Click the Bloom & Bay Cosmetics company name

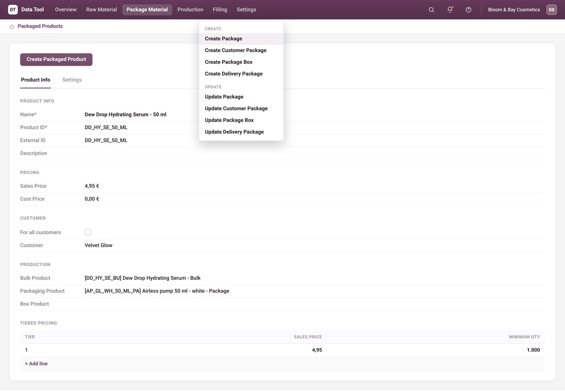tap(514, 10)
